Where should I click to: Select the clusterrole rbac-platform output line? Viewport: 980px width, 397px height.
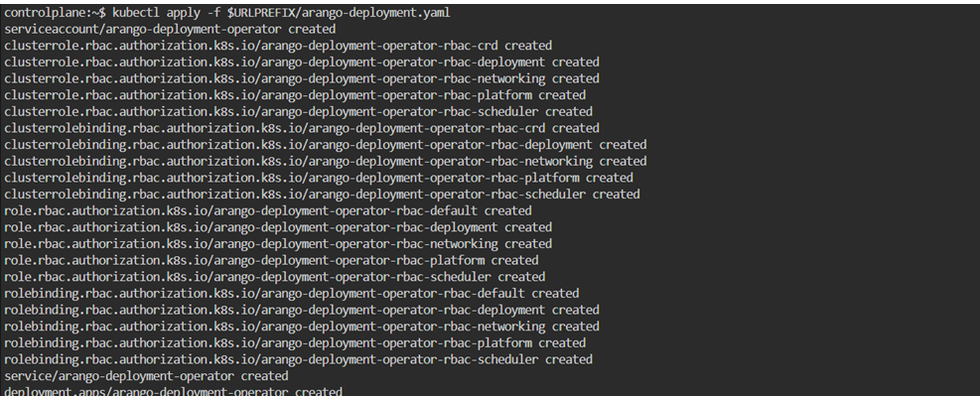295,95
